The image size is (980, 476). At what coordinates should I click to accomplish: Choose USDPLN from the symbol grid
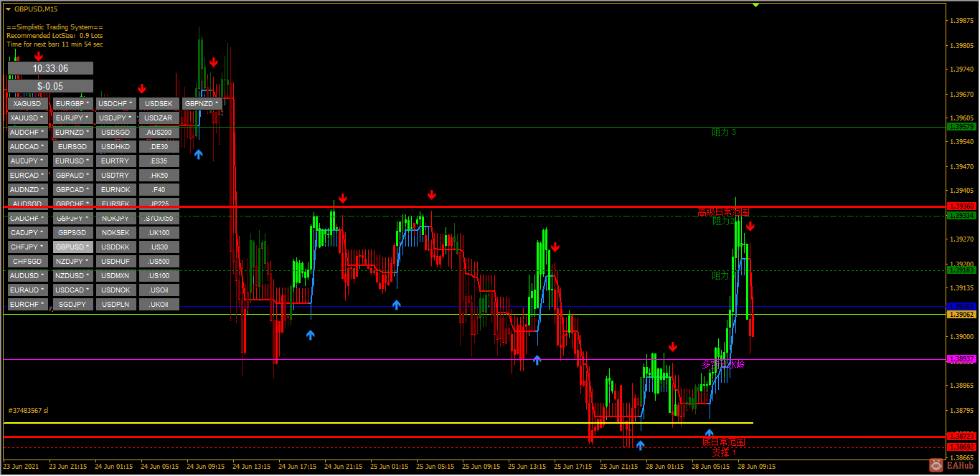[x=116, y=305]
